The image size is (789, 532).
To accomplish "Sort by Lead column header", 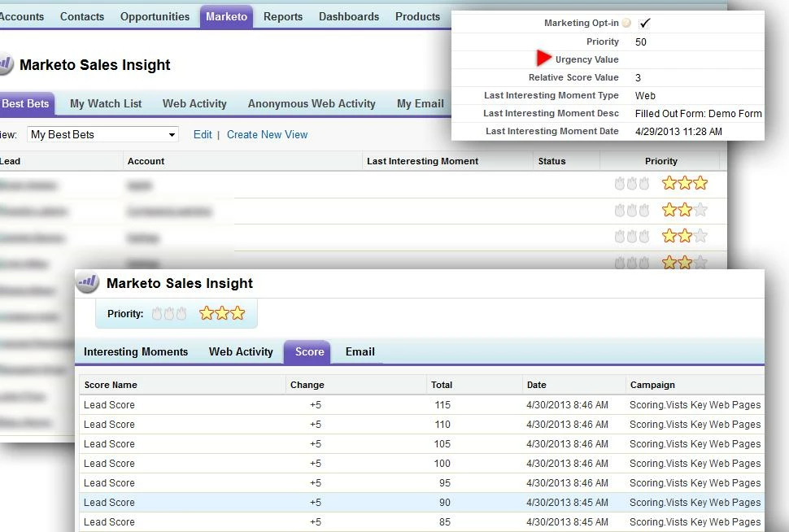I will click(10, 161).
